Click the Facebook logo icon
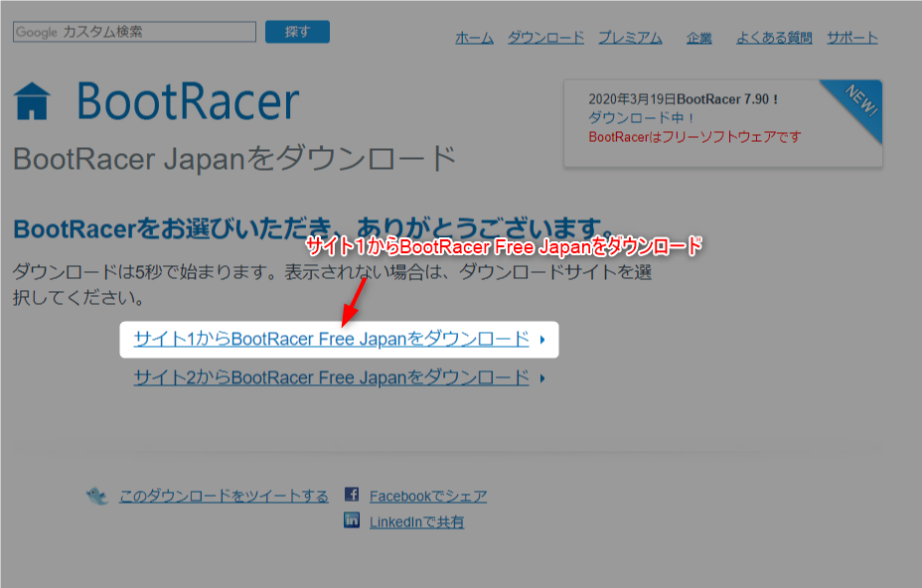This screenshot has height=588, width=922. coord(352,494)
